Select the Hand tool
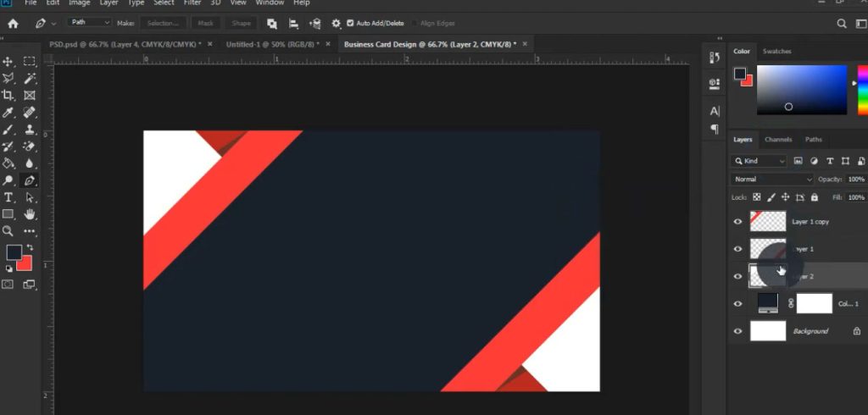 [x=30, y=214]
